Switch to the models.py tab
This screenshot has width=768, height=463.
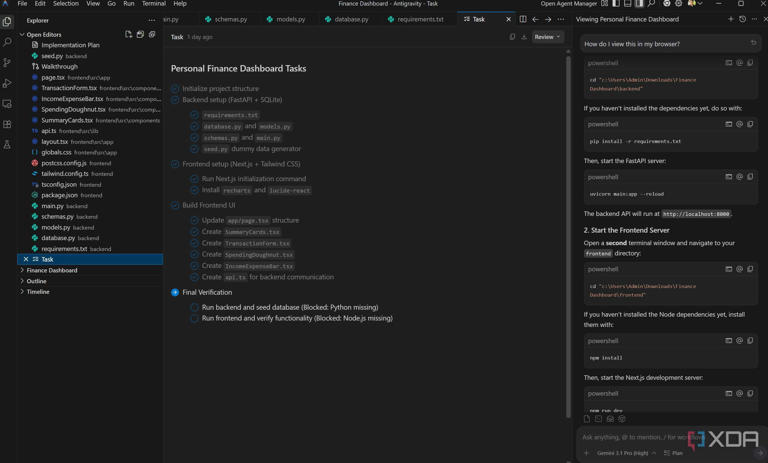[x=286, y=19]
